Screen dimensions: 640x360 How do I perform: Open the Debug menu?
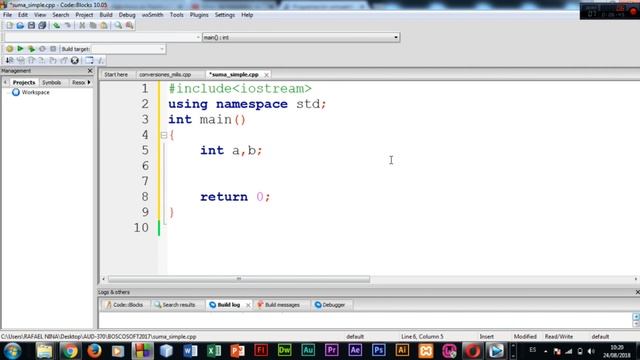coord(127,15)
